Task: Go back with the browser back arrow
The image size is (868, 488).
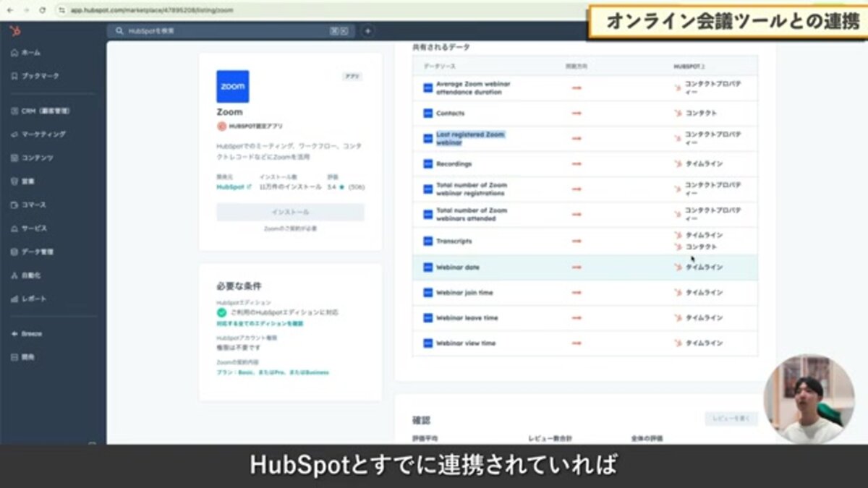Action: [x=10, y=10]
